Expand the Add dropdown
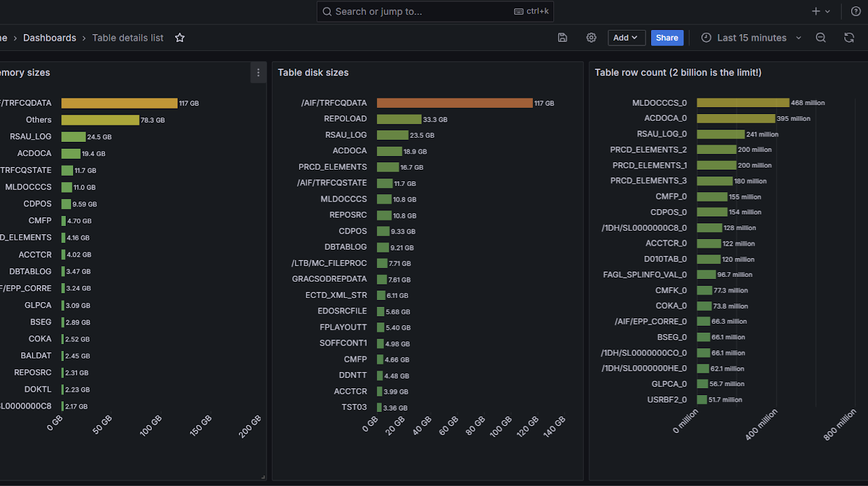The height and width of the screenshot is (486, 868). [x=626, y=38]
